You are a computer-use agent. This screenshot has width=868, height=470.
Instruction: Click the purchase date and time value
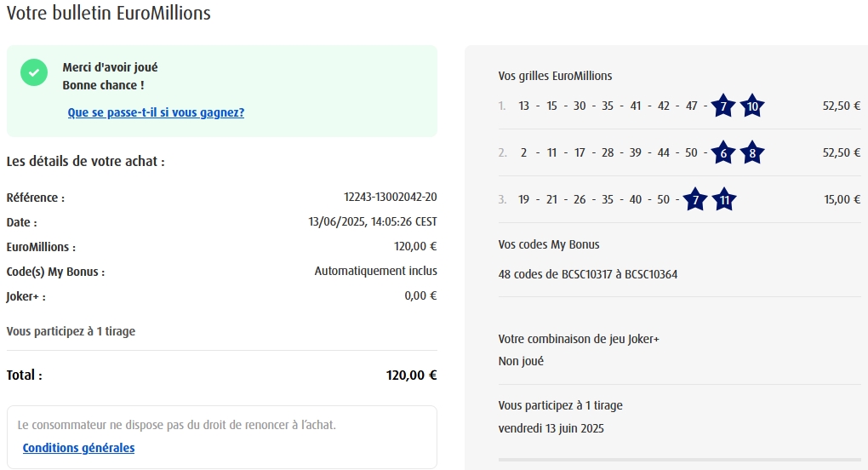tap(373, 222)
